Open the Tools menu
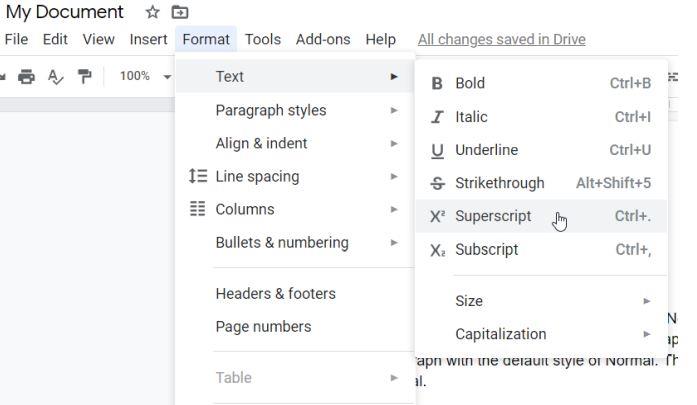Viewport: 697px width, 405px height. pyautogui.click(x=263, y=39)
